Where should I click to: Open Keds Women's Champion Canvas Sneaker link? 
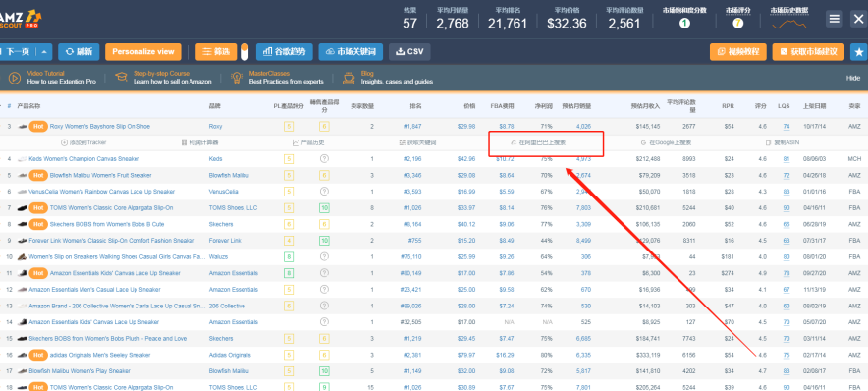click(84, 159)
